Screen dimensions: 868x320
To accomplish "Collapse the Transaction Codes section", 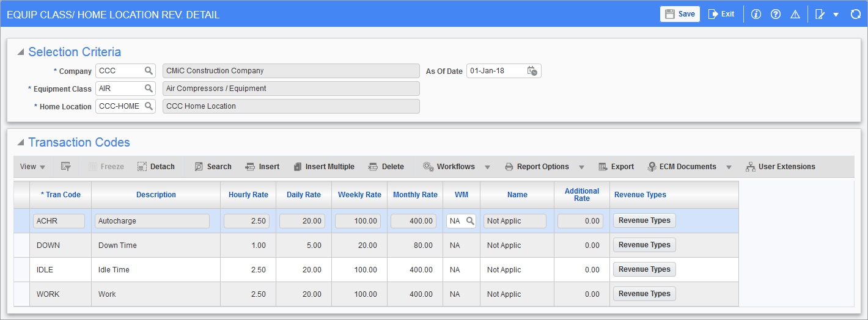I will point(21,143).
